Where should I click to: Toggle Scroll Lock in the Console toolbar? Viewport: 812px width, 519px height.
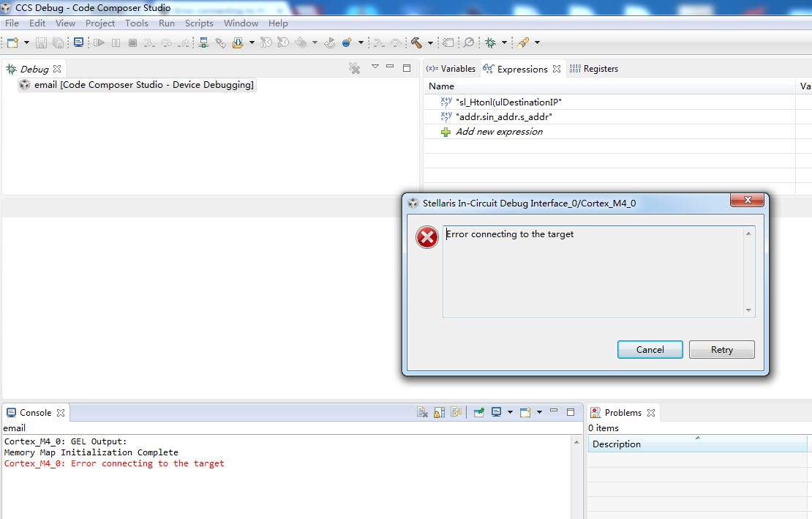tap(439, 412)
